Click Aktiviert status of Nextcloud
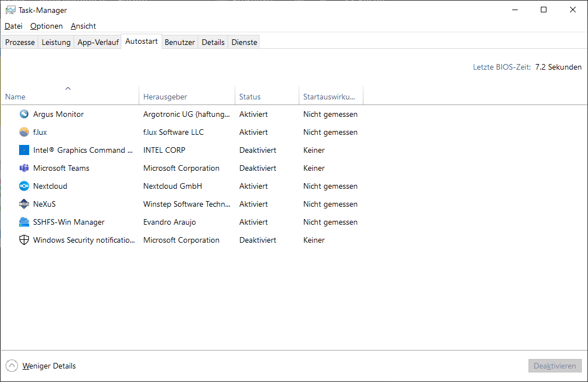The image size is (588, 382). click(x=253, y=186)
